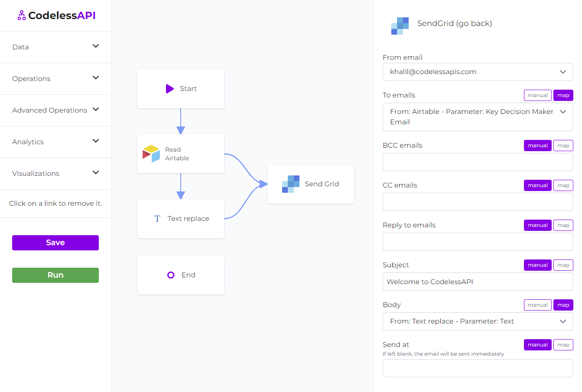Click the Visualizations label in sidebar
The width and height of the screenshot is (582, 392).
pos(36,173)
